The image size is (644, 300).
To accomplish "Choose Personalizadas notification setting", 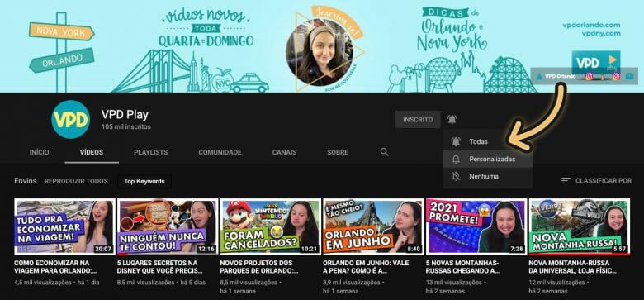I will (487, 159).
